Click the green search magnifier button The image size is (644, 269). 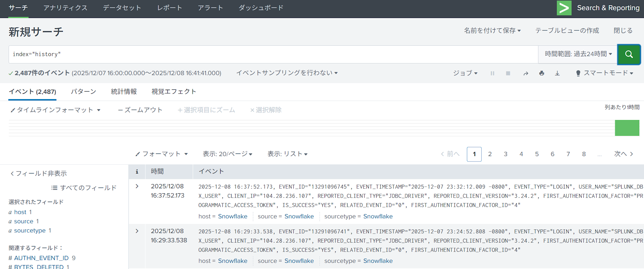(x=629, y=54)
